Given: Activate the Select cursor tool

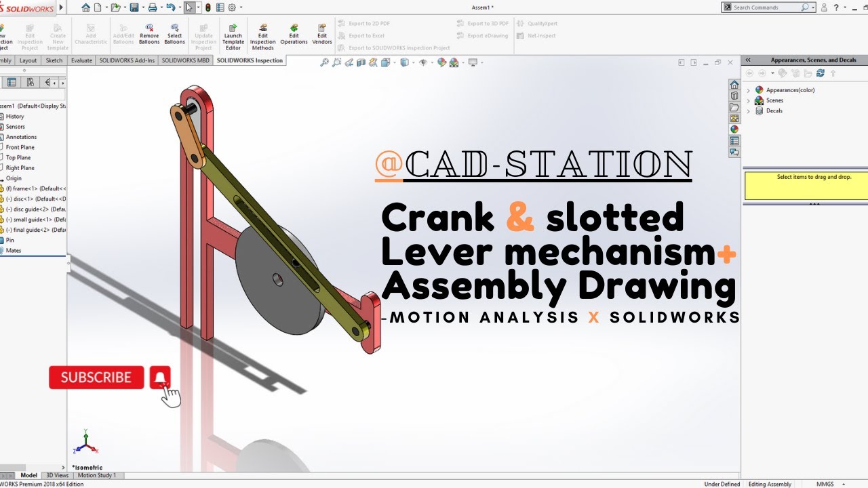Looking at the screenshot, I should click(x=189, y=7).
